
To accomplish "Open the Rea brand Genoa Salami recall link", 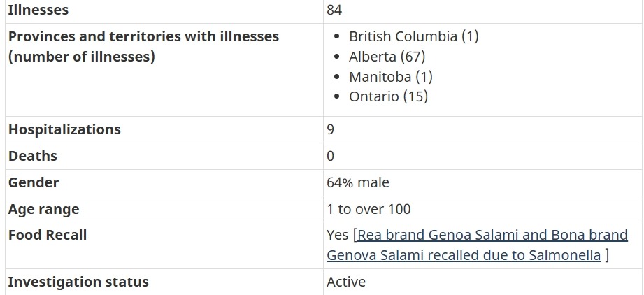I will 478,245.
